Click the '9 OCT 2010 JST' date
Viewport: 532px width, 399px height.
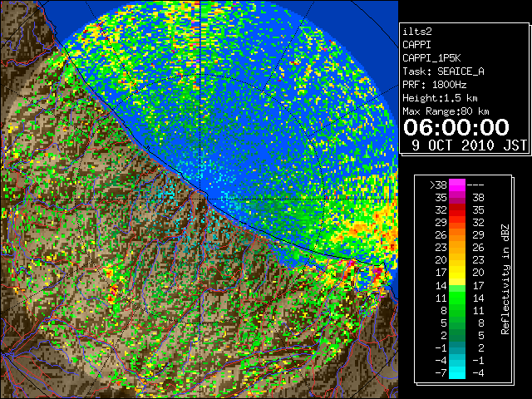[469, 145]
